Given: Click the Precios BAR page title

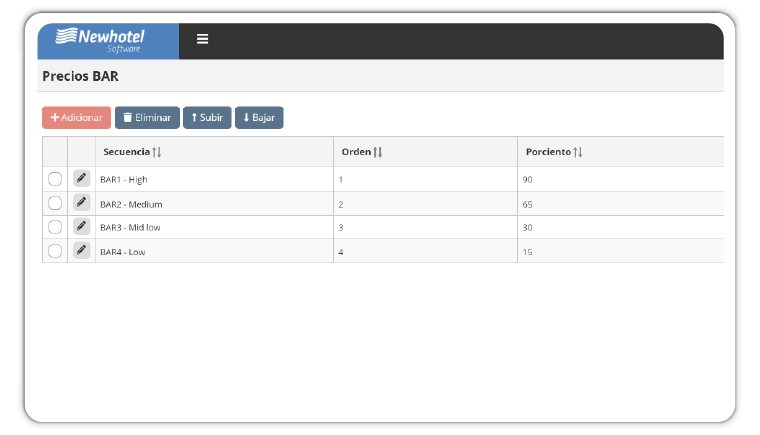Looking at the screenshot, I should (80, 76).
